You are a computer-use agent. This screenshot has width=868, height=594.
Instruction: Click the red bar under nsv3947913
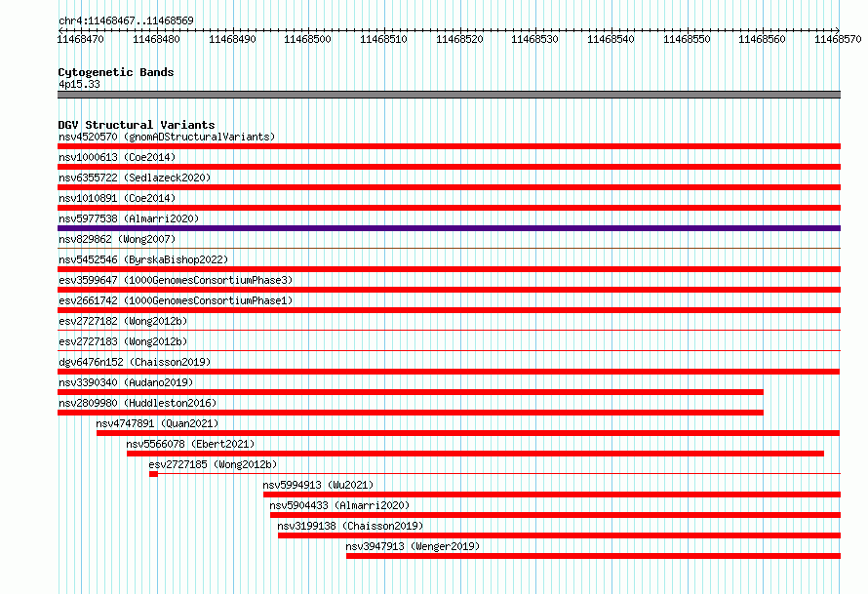click(593, 556)
